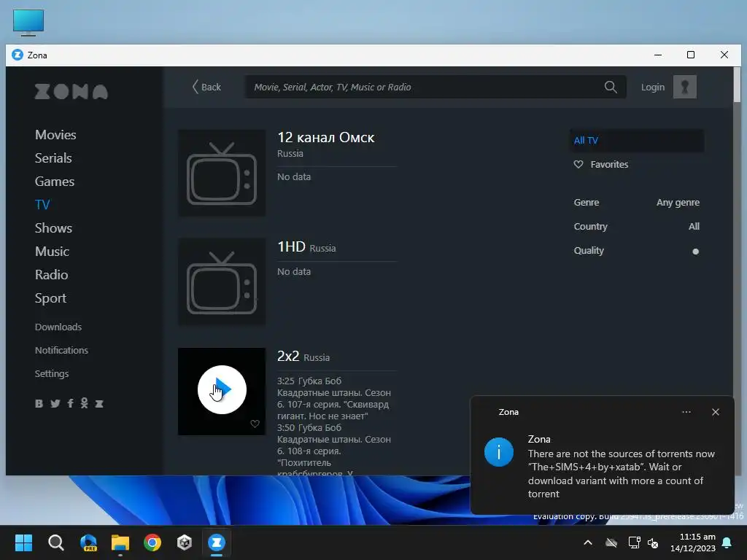Go to Music section
The image size is (747, 560).
[x=52, y=252]
